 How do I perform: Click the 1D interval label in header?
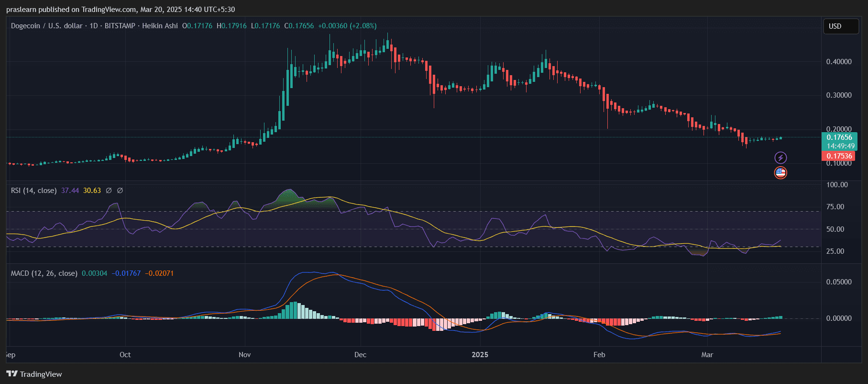coord(94,26)
